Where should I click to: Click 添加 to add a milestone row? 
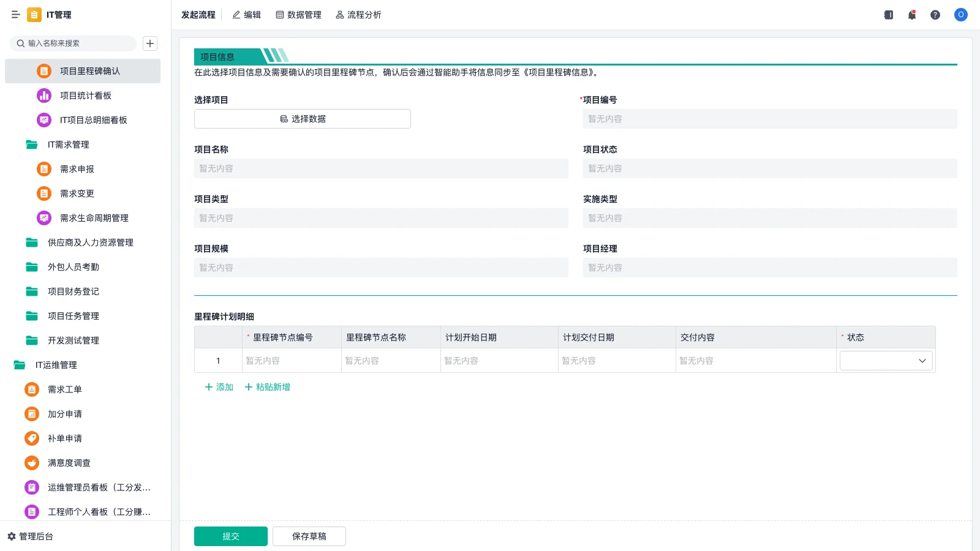219,387
